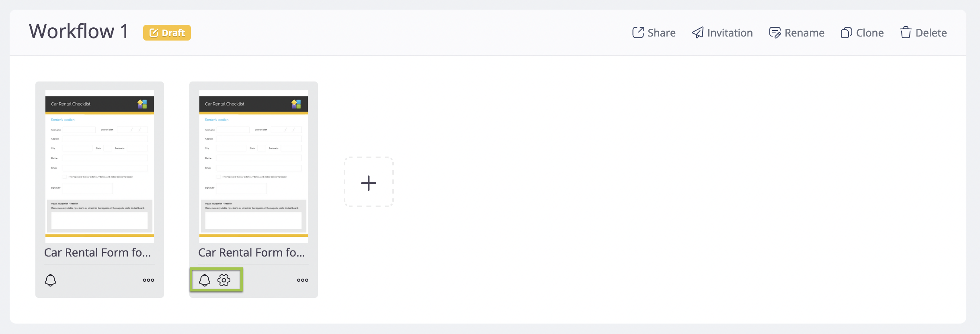Image resolution: width=980 pixels, height=334 pixels.
Task: Open the second Car Rental Form thumbnail
Action: coord(254,166)
